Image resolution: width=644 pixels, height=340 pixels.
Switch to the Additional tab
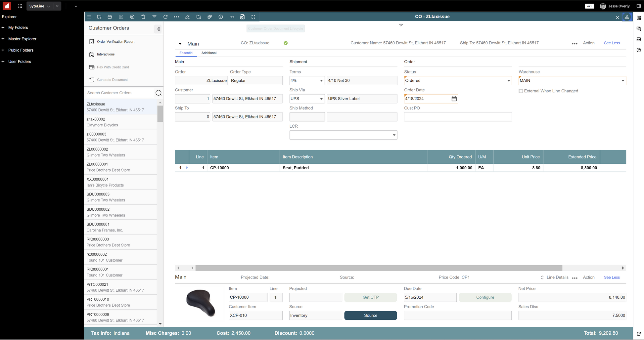pos(209,53)
